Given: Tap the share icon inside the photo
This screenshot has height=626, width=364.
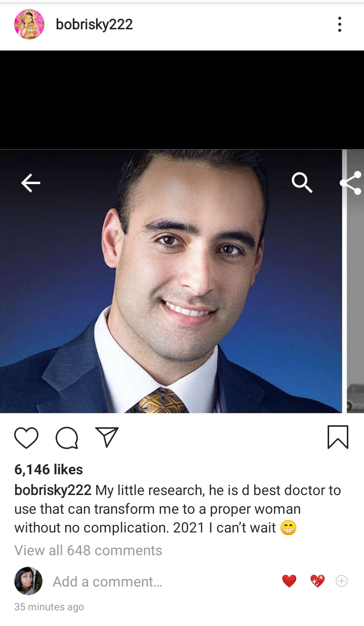Looking at the screenshot, I should coord(351,183).
